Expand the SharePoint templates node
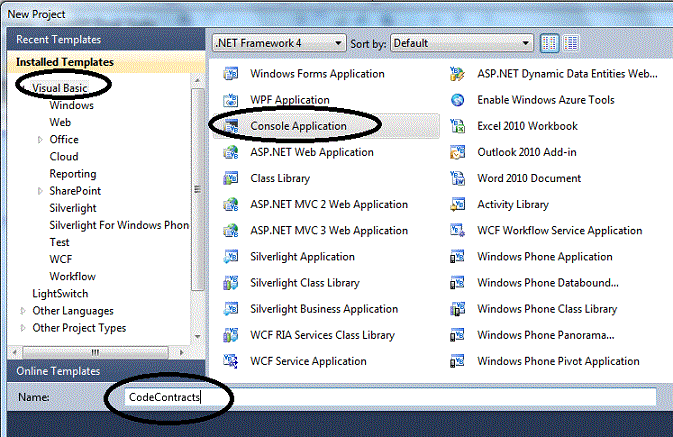The height and width of the screenshot is (437, 673). tap(40, 191)
